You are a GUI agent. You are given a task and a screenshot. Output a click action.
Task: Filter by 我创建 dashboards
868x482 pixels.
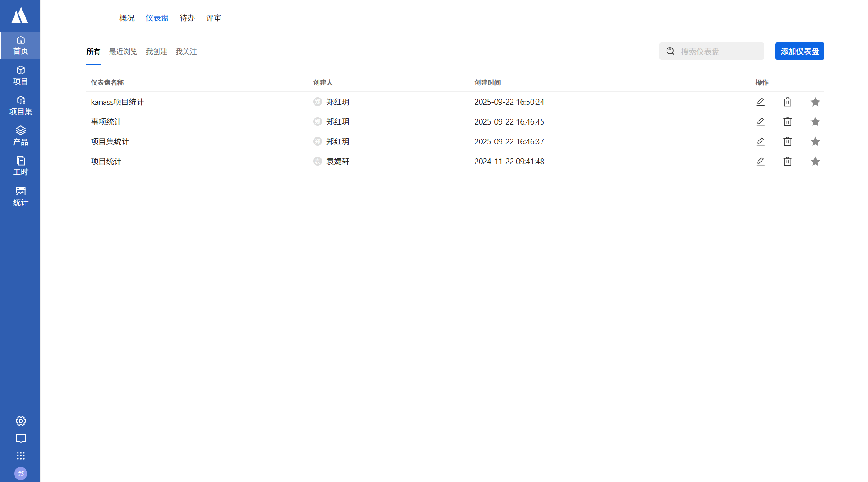(156, 52)
